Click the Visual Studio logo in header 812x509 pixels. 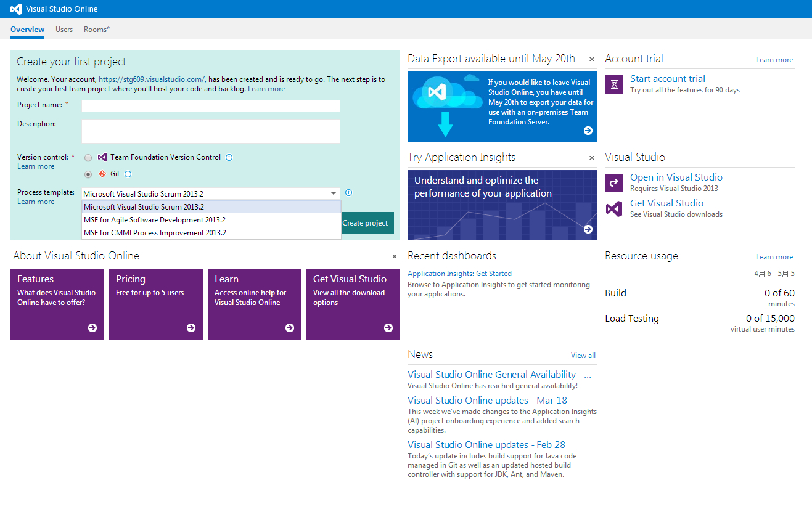point(16,9)
